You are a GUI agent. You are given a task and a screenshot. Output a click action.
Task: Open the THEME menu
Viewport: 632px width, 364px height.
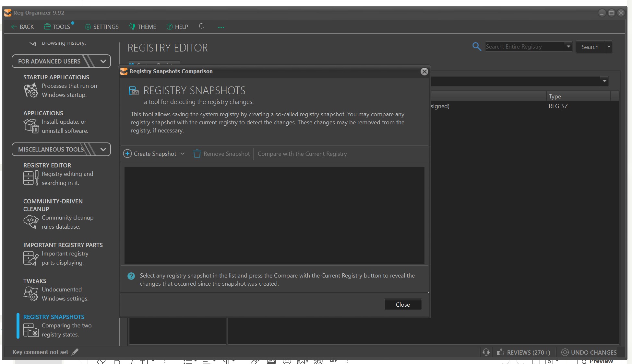pyautogui.click(x=142, y=27)
